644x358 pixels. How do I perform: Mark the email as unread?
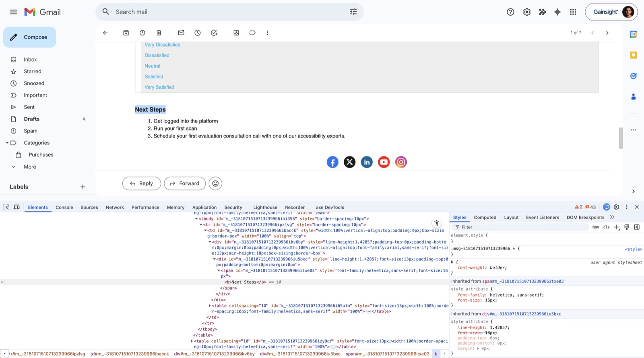[181, 33]
